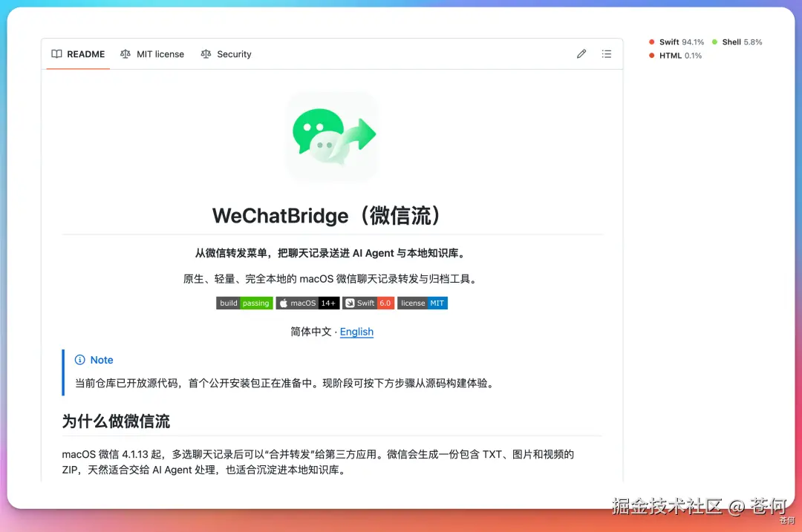Switch to the README tab
Viewport: 802px width, 532px height.
78,53
